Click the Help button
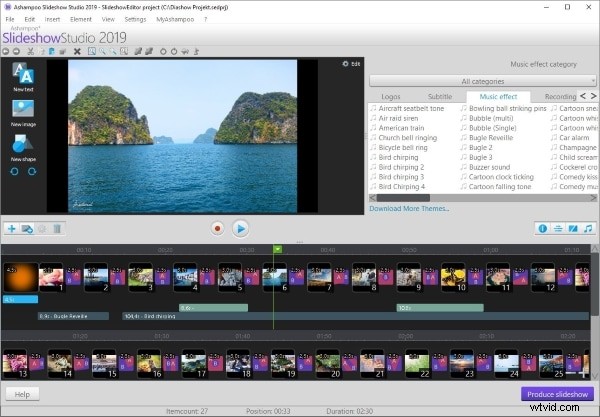 click(x=21, y=394)
